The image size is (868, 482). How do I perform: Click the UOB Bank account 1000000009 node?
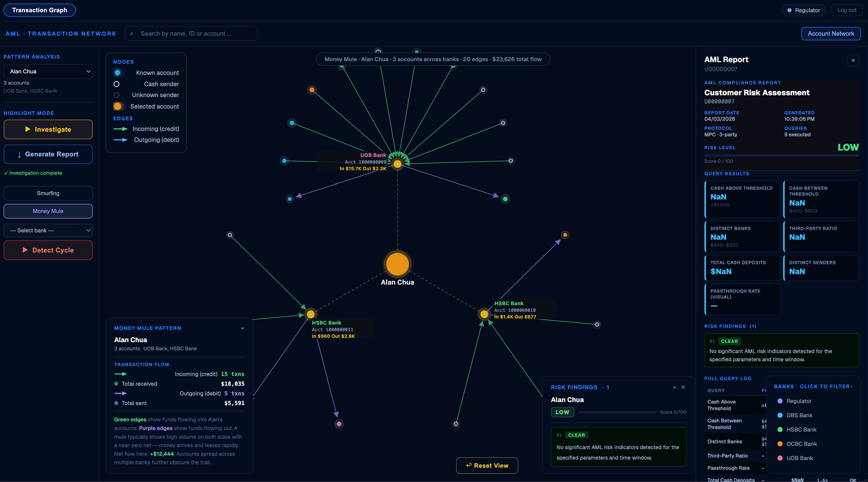click(x=398, y=164)
